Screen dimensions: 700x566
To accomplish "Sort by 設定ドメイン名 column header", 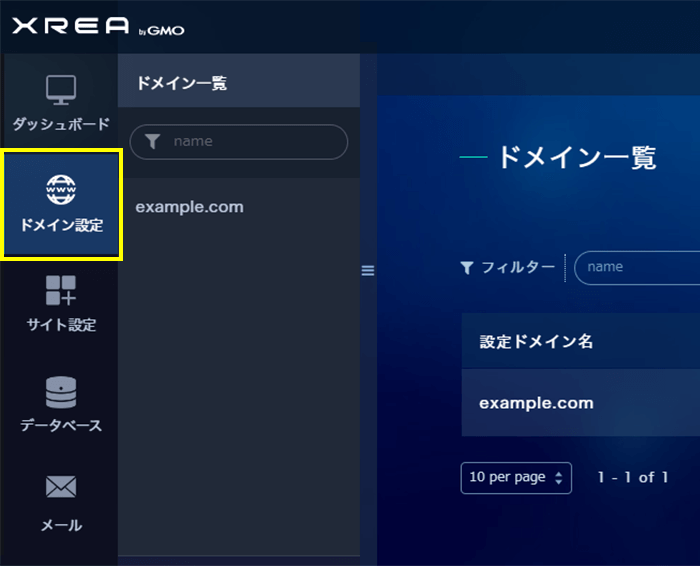I will click(x=536, y=342).
